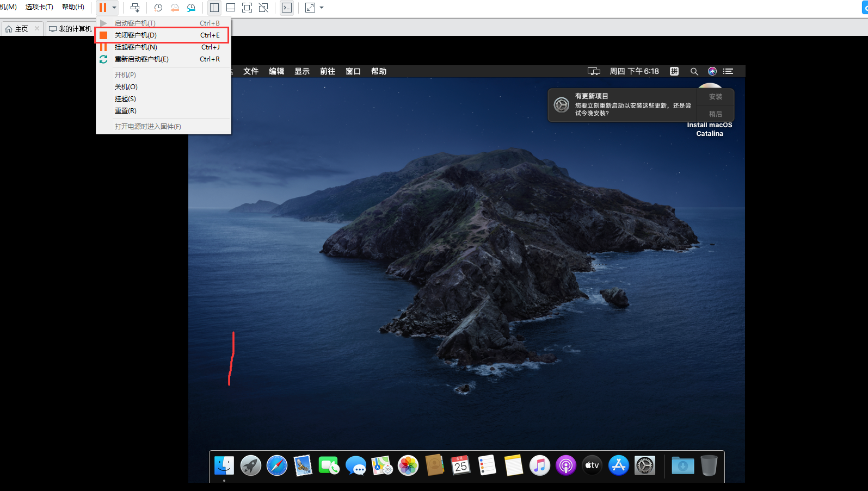Take a snapshot with the clock-plus icon
This screenshot has height=491, width=868.
click(158, 8)
